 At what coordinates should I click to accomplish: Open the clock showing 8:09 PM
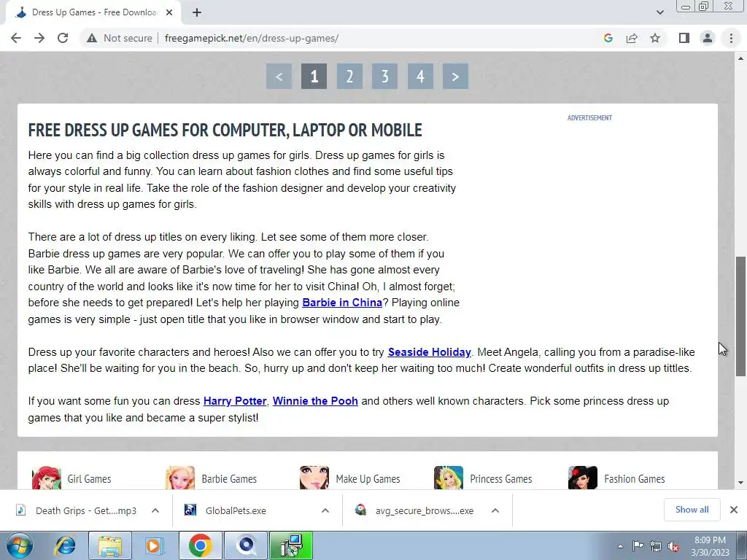pyautogui.click(x=710, y=546)
